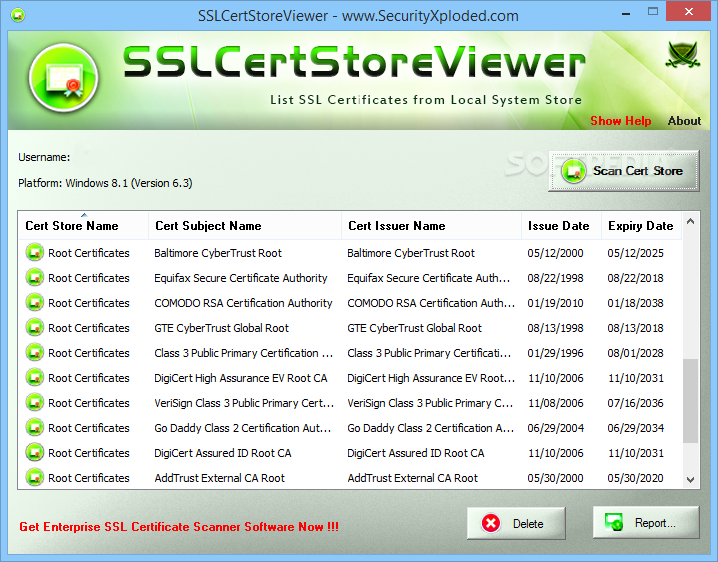Click scrollbar down arrow in certificate list
The image size is (718, 562).
(691, 480)
